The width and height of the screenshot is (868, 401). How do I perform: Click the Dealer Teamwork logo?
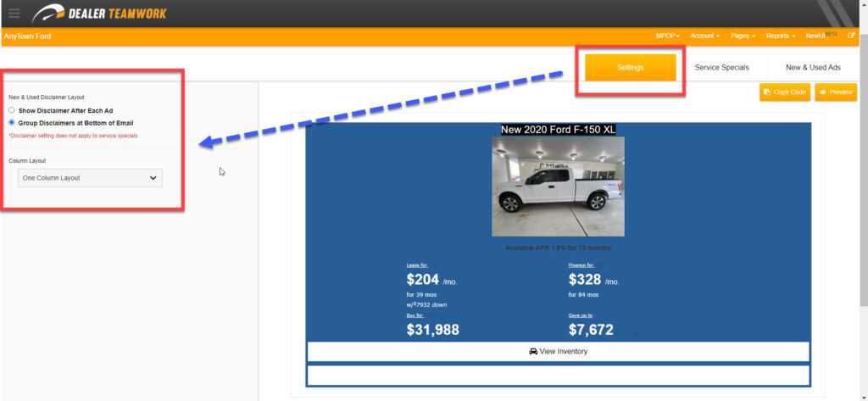click(99, 14)
